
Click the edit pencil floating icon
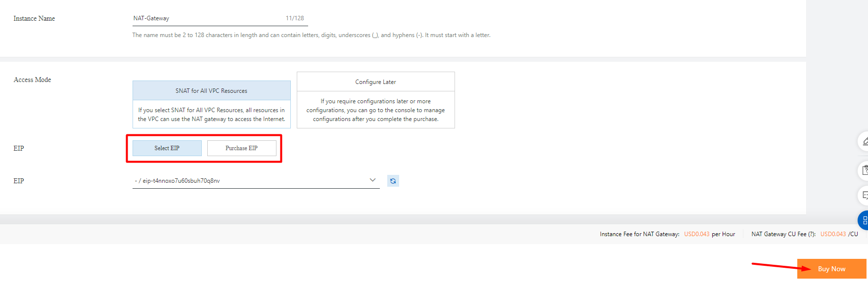(864, 142)
